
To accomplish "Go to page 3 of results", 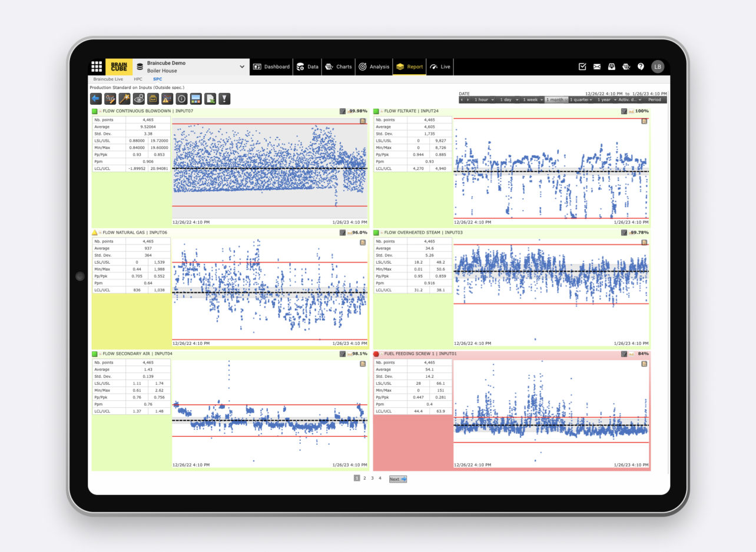I will pyautogui.click(x=372, y=478).
